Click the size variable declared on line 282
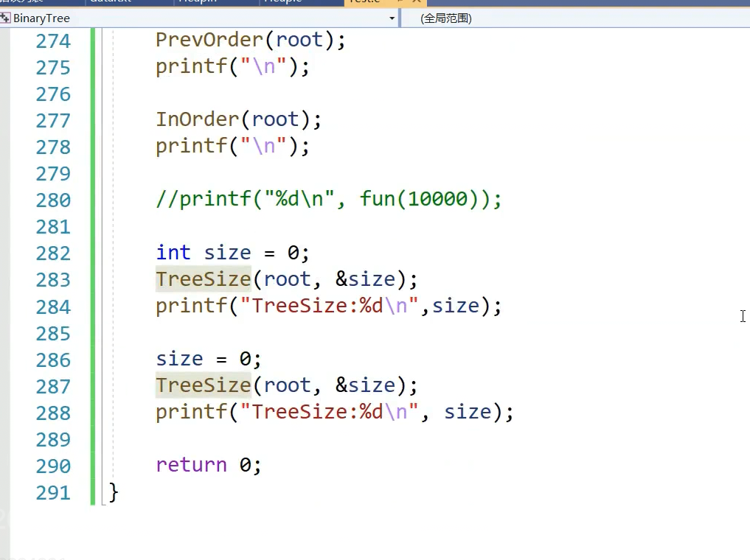This screenshot has height=560, width=750. click(227, 252)
